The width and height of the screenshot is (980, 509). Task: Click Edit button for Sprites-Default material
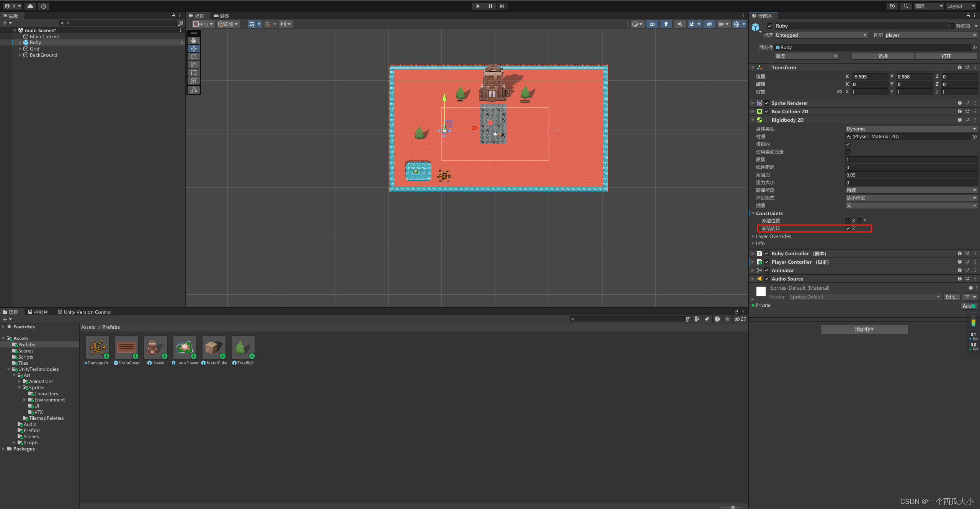(950, 297)
